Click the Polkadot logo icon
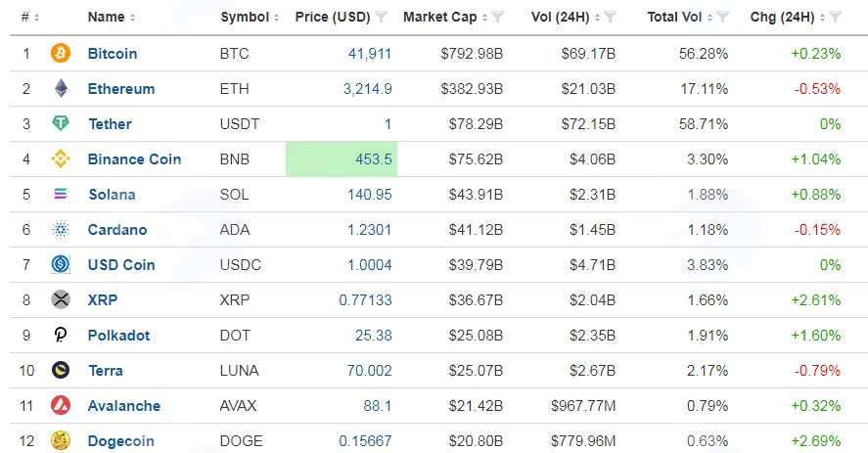Image resolution: width=868 pixels, height=453 pixels. [x=61, y=335]
